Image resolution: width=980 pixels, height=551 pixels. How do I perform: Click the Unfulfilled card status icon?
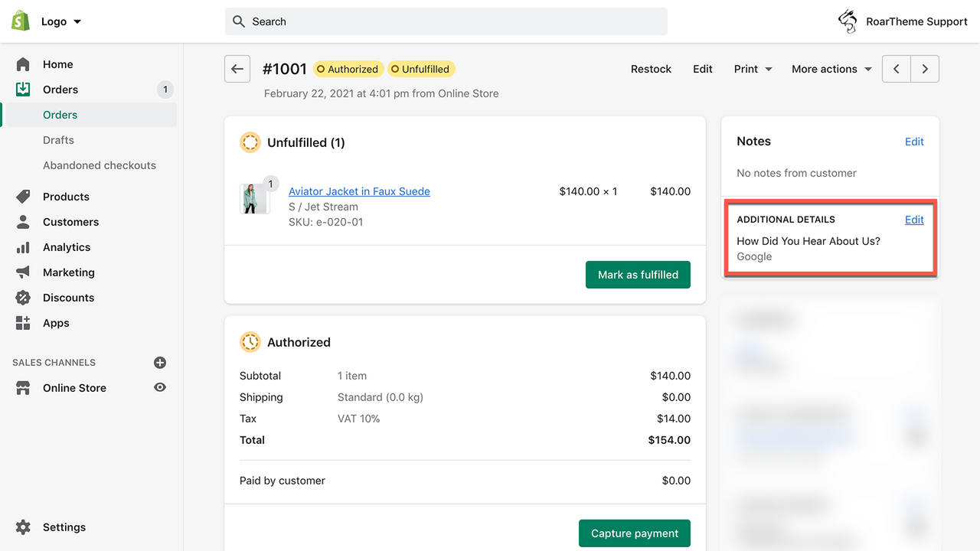[250, 142]
